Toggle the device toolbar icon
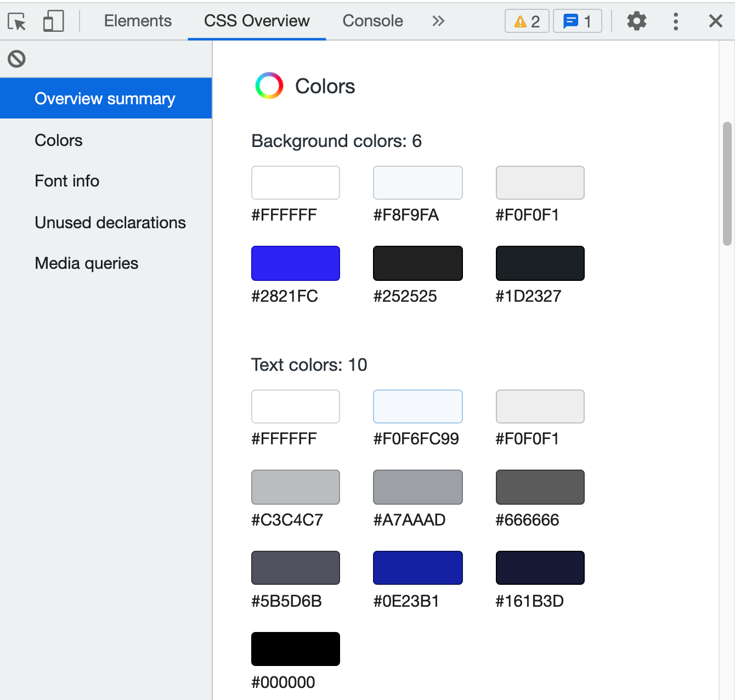The image size is (735, 700). pos(53,21)
